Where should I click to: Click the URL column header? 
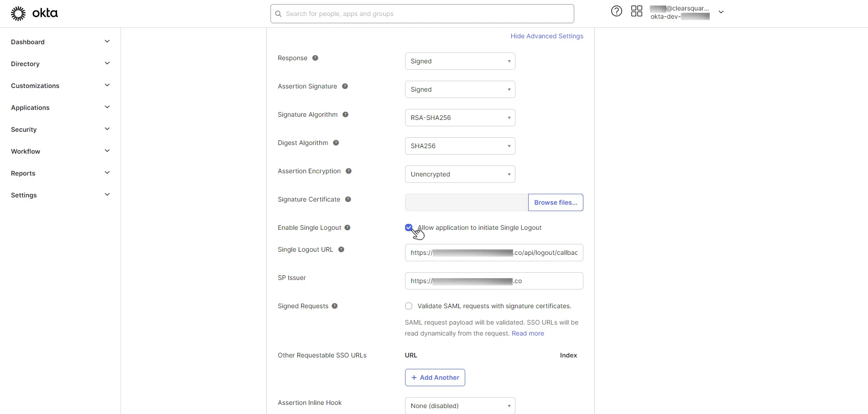pos(411,355)
